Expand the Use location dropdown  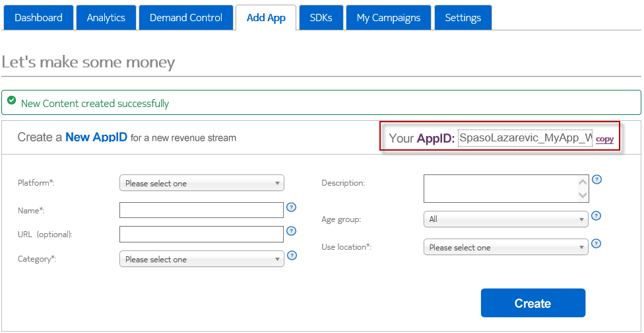click(505, 247)
